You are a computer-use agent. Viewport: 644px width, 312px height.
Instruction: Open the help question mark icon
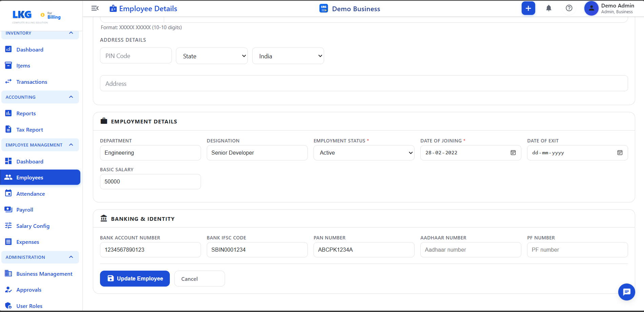(x=569, y=8)
